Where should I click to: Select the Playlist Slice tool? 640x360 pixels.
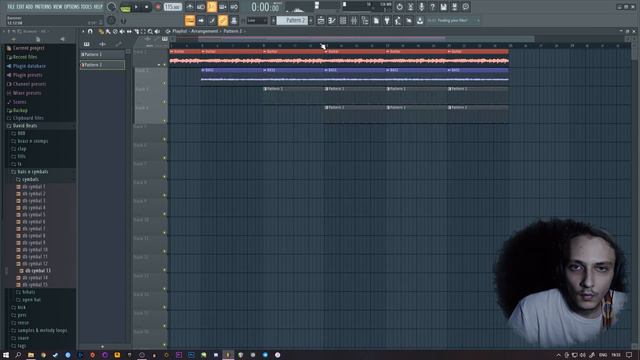point(136,31)
